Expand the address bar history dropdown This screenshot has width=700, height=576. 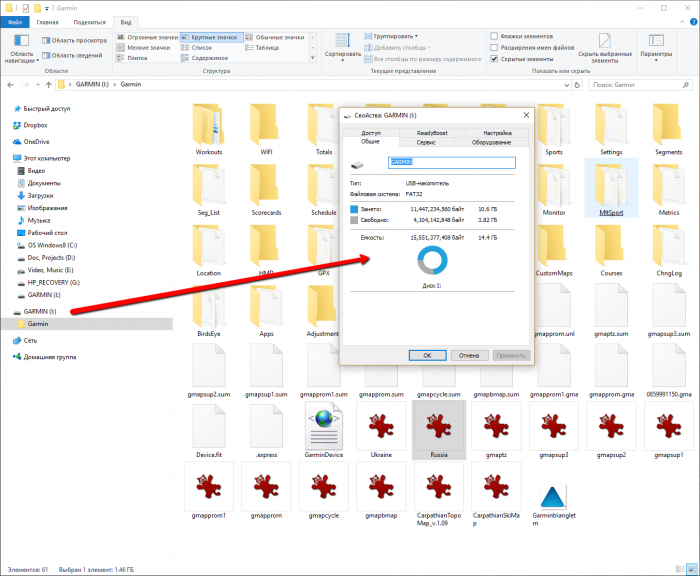[567, 85]
